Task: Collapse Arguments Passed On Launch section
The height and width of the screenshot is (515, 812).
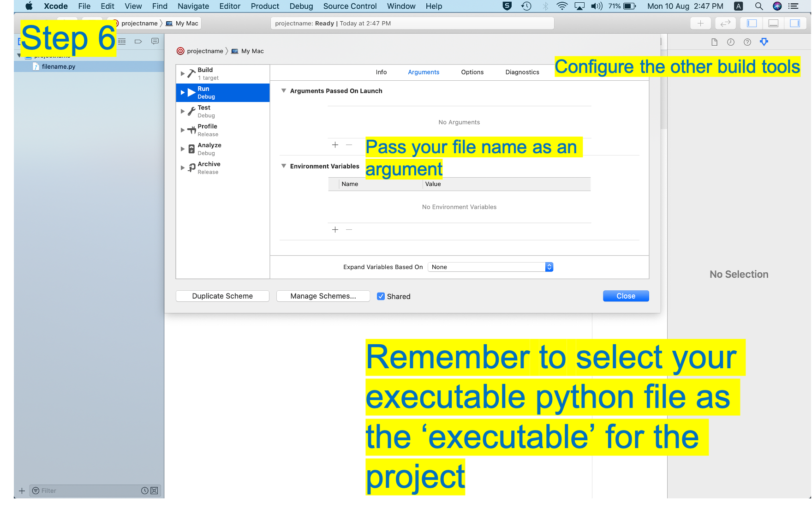Action: pyautogui.click(x=284, y=91)
